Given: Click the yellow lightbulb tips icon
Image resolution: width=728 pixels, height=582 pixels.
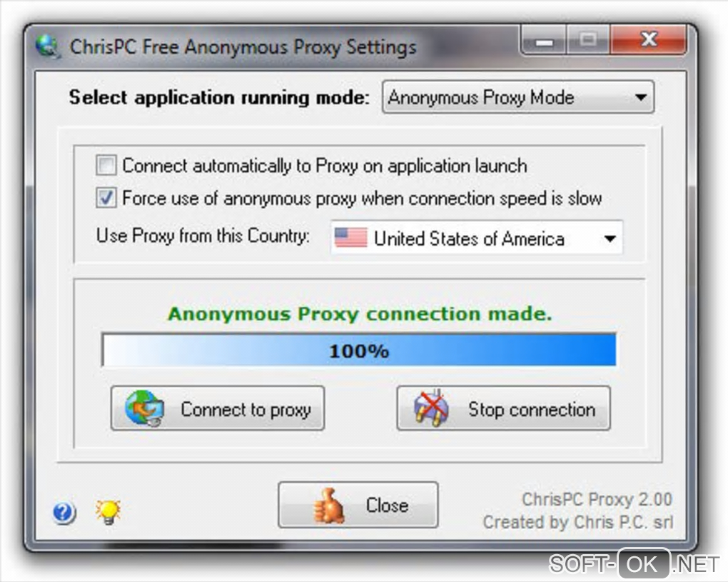Looking at the screenshot, I should tap(108, 512).
